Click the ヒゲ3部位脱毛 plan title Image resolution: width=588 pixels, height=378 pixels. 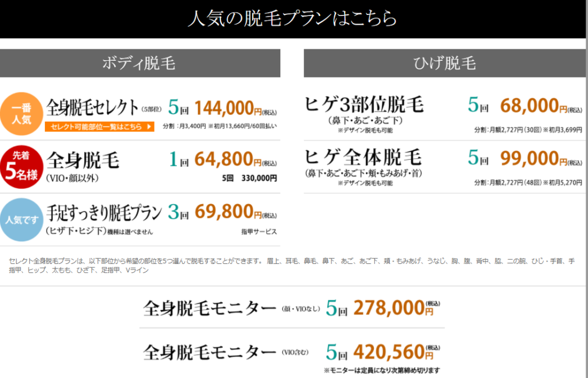364,104
